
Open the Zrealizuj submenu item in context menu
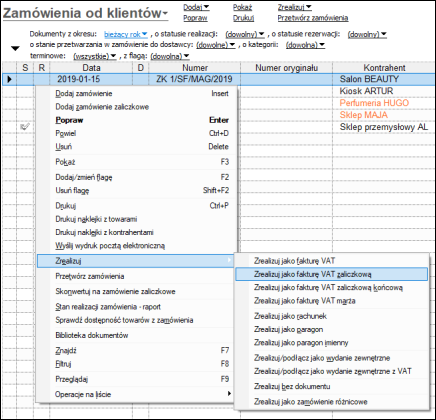click(x=135, y=261)
